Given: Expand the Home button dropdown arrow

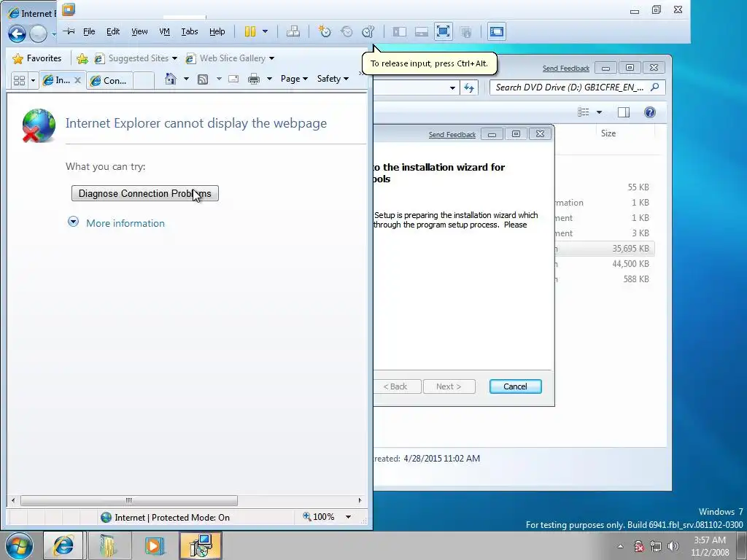Looking at the screenshot, I should pos(186,79).
